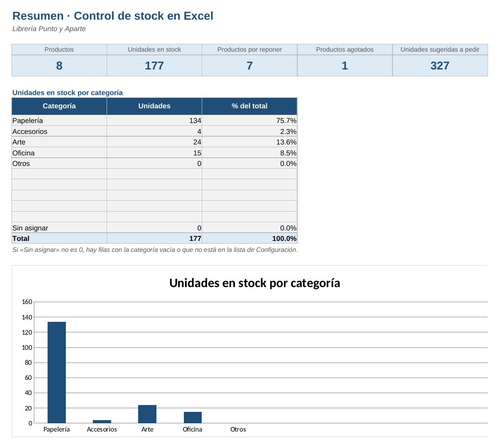This screenshot has height=448, width=499.
Task: Select the Papelería bar in the chart
Action: tap(57, 372)
